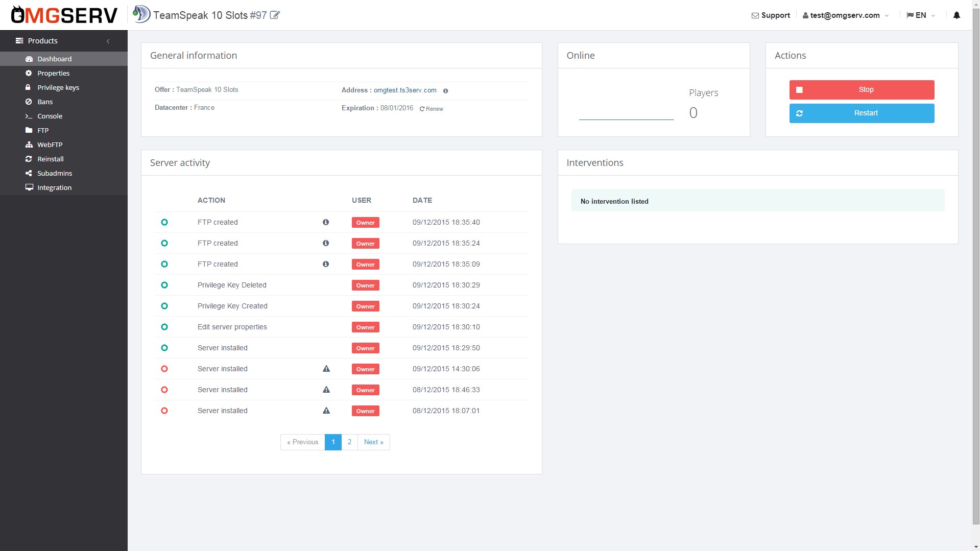Screen dimensions: 980x551
Task: Go to page 2 of server activity
Action: (x=349, y=442)
